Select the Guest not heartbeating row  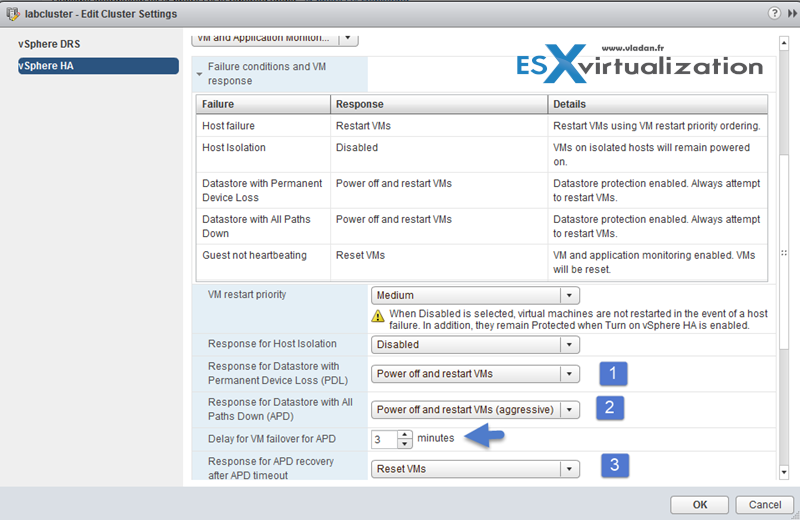pyautogui.click(x=482, y=262)
